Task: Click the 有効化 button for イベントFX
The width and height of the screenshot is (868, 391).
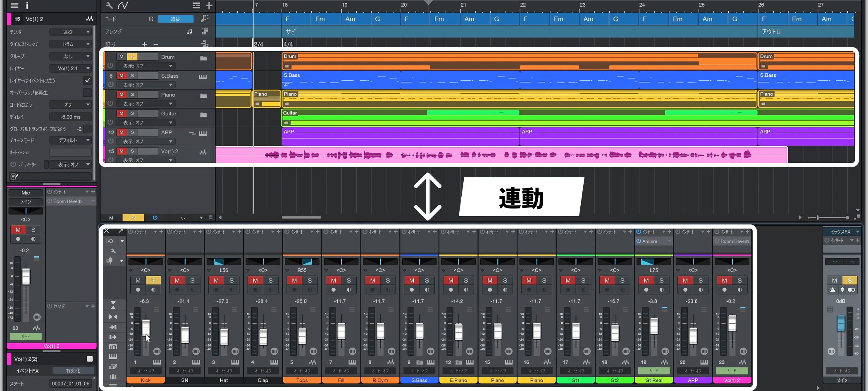Action: (74, 371)
